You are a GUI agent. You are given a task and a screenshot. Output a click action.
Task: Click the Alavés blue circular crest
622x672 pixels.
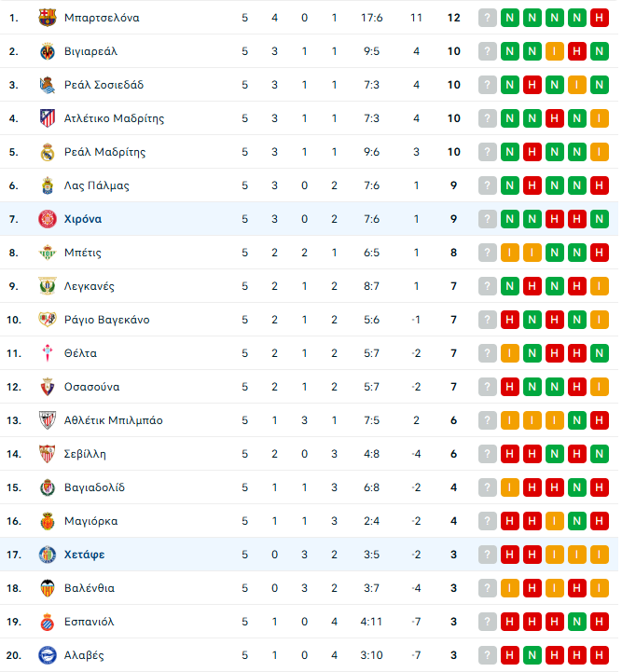tap(48, 655)
